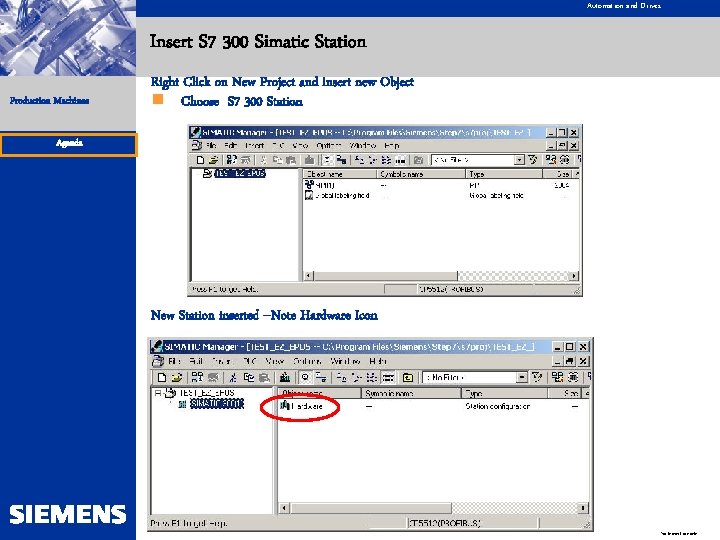Click Cut icon in lower window toolbar
Screen dimensions: 720x540
tap(233, 377)
